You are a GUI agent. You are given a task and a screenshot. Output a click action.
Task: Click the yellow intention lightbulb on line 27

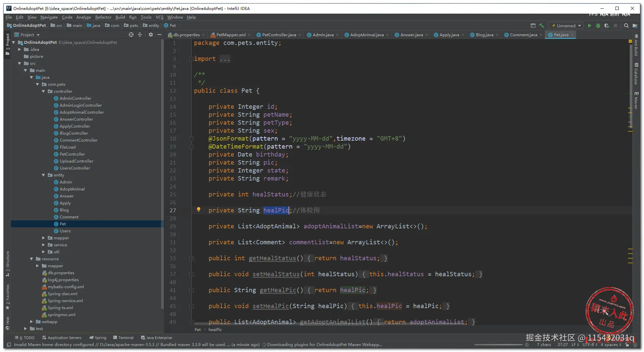(199, 209)
